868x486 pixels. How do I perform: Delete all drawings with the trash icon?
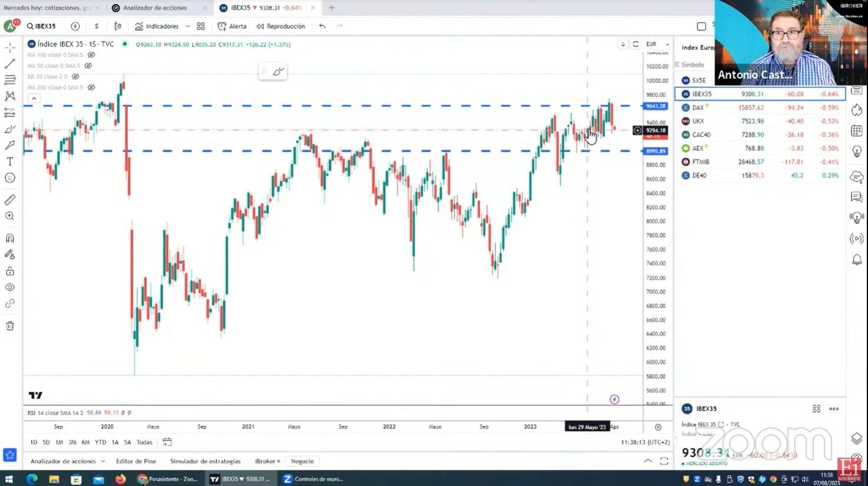click(10, 326)
